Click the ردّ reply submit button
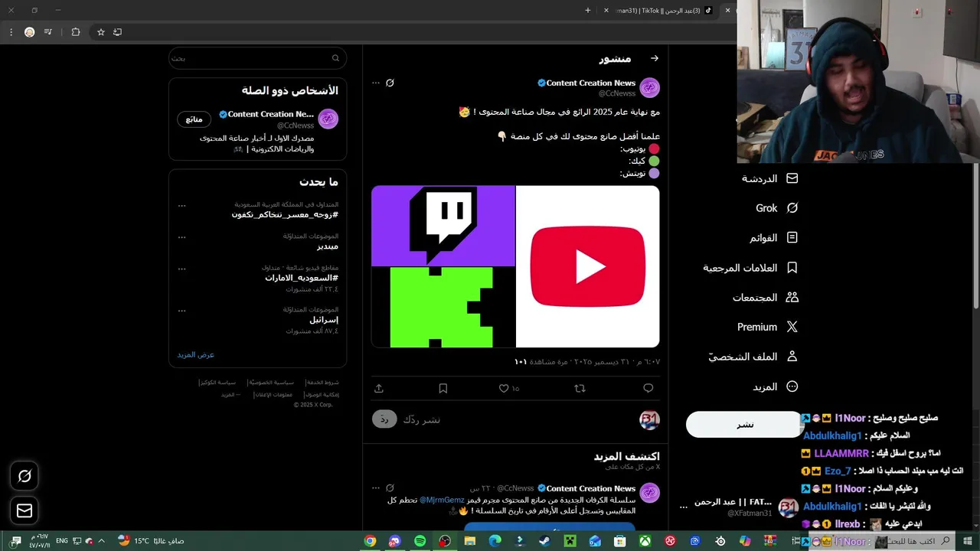This screenshot has width=980, height=551. (385, 419)
